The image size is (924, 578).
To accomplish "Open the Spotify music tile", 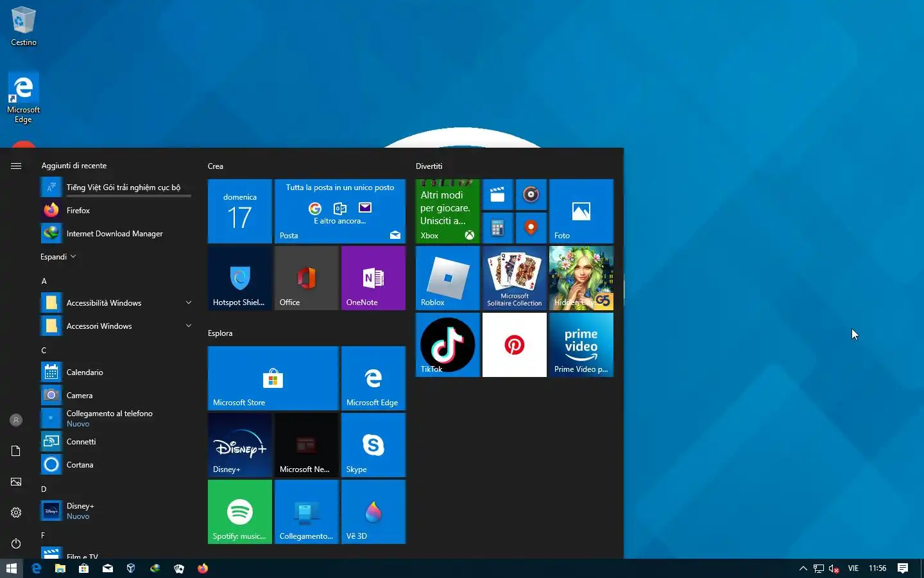I will pyautogui.click(x=240, y=512).
